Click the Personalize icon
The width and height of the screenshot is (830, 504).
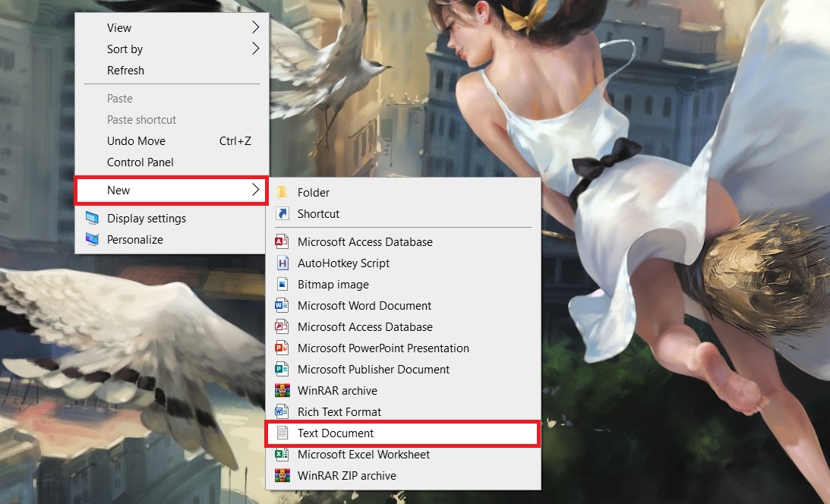click(93, 240)
